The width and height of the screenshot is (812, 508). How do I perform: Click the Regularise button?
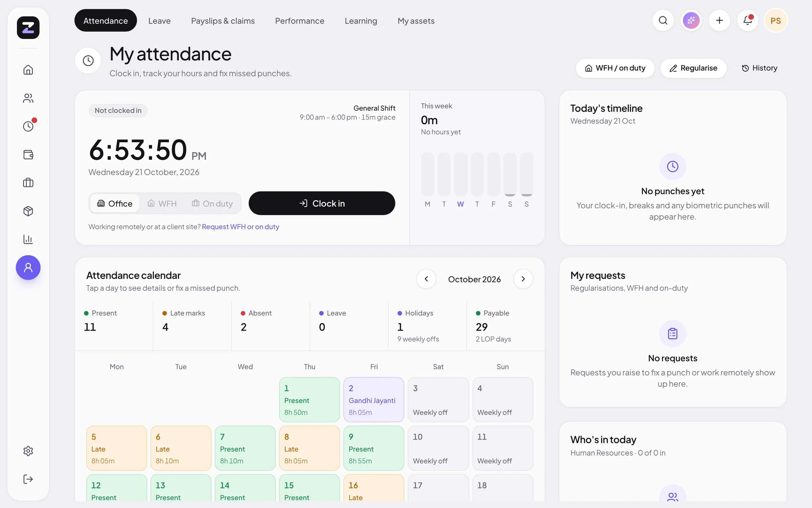click(x=693, y=68)
